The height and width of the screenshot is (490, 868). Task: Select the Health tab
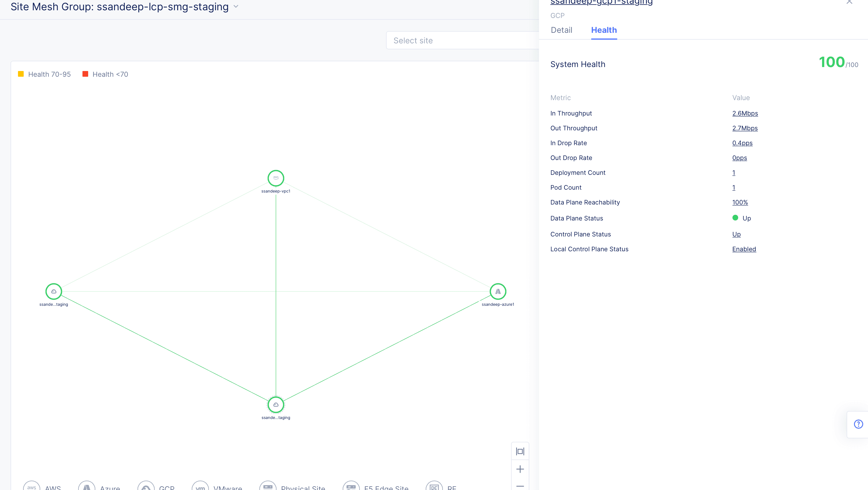(x=603, y=30)
